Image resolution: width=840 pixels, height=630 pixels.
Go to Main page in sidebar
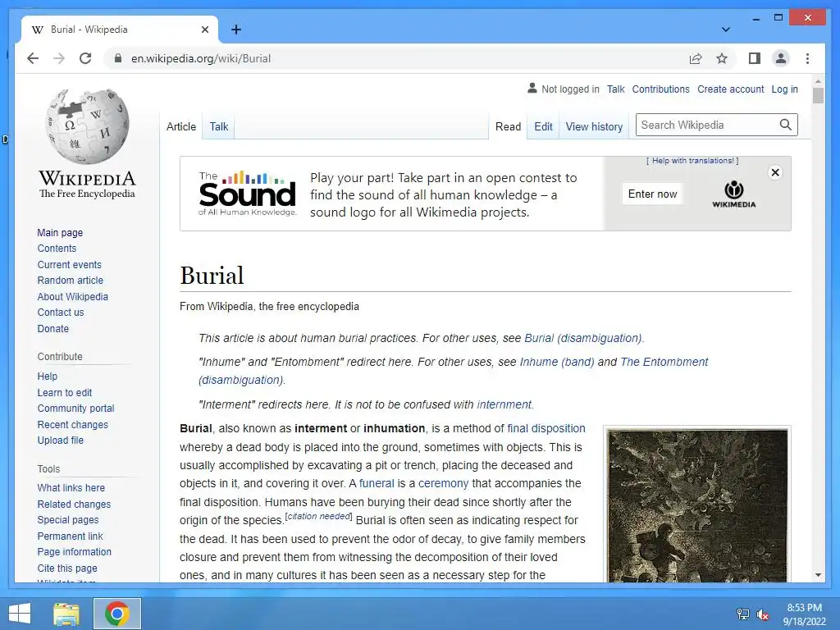tap(60, 232)
